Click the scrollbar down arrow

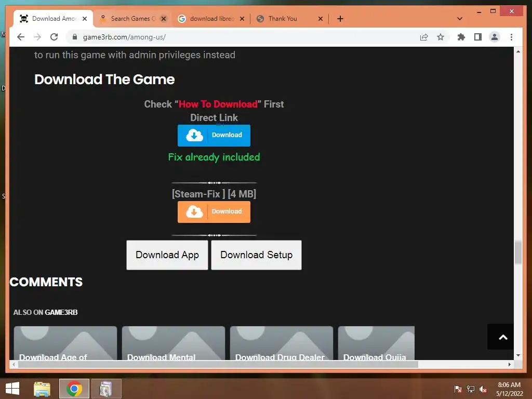(518, 355)
